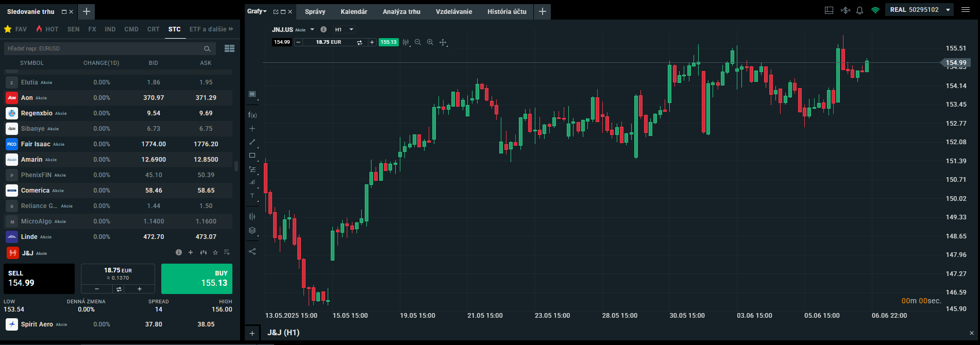Select the rectangle shape tool
Image resolution: width=980 pixels, height=345 pixels.
point(252,155)
